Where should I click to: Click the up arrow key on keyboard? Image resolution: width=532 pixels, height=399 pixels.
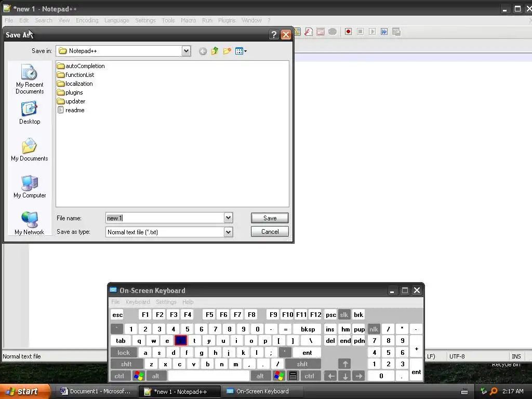345,364
